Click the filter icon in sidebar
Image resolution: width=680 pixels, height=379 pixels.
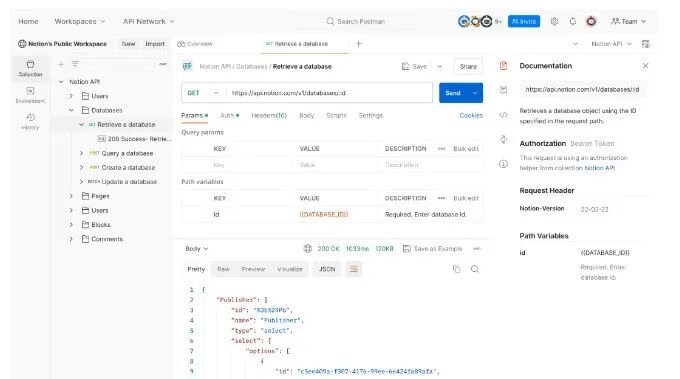tap(75, 64)
